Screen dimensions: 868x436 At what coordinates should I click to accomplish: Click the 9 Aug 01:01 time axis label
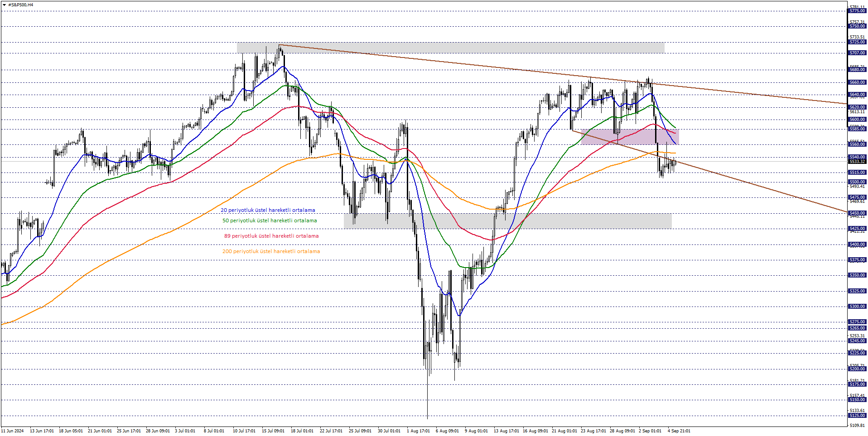click(x=476, y=431)
